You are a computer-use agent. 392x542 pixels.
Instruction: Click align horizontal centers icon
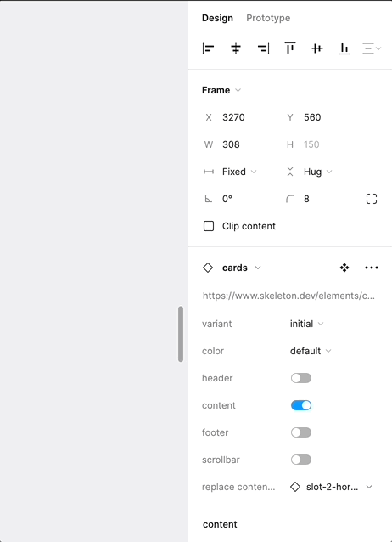pyautogui.click(x=236, y=48)
